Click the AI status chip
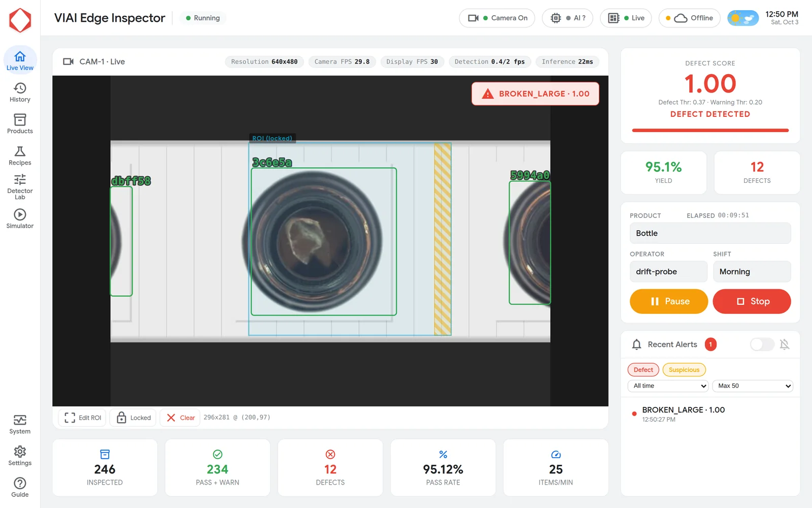This screenshot has width=812, height=508. (x=567, y=18)
